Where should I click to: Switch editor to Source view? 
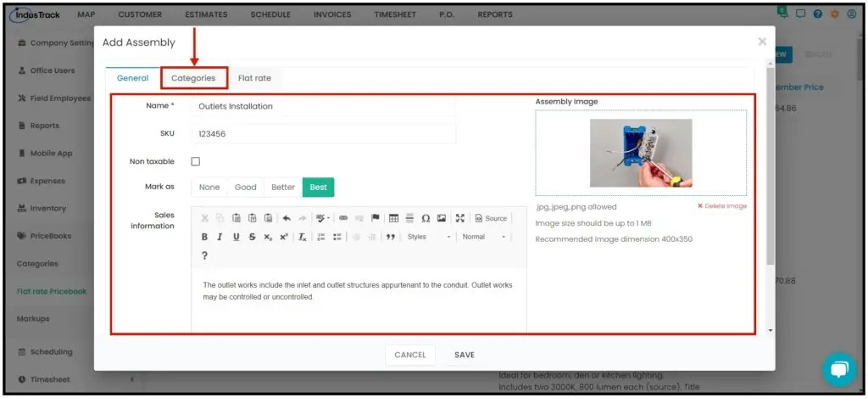(x=491, y=218)
